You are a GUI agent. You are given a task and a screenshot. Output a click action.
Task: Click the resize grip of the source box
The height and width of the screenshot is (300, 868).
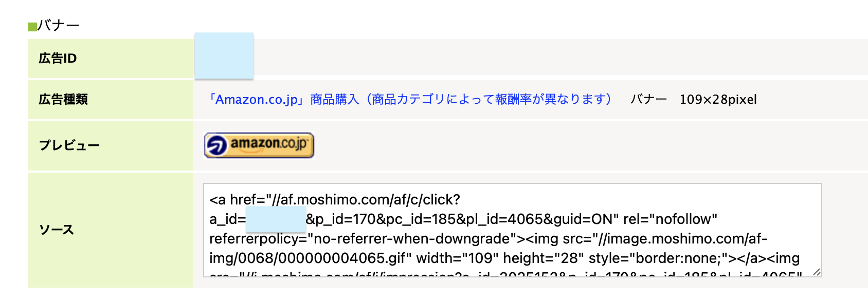(x=817, y=272)
